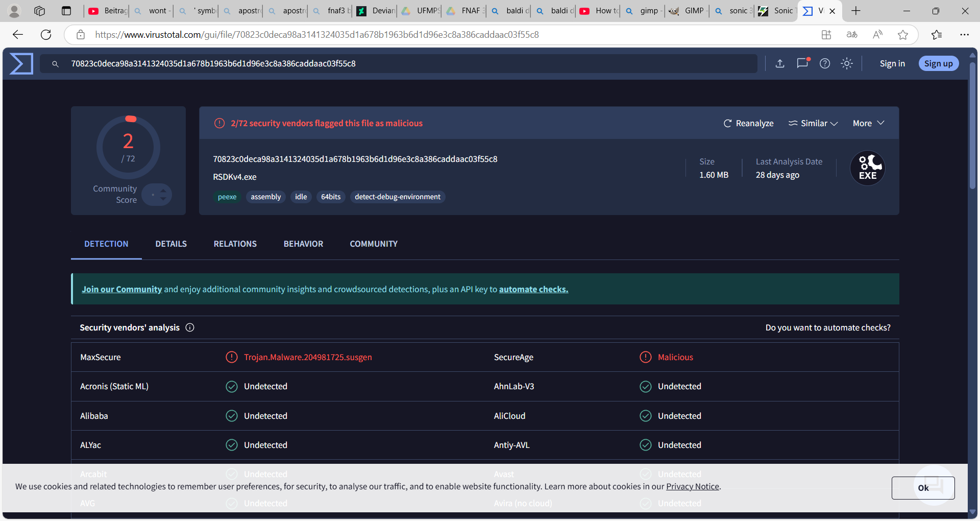Click the alert icon before 2/72 security vendors

[219, 123]
